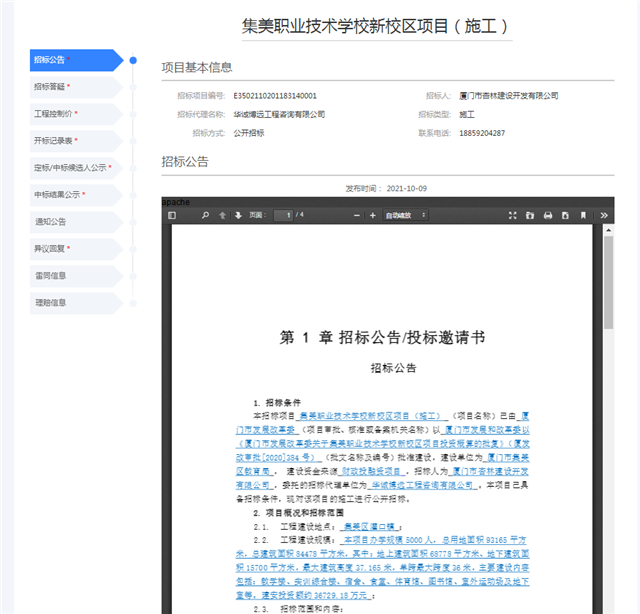Click the 项目基本信息 section header
The image size is (640, 614).
point(197,67)
